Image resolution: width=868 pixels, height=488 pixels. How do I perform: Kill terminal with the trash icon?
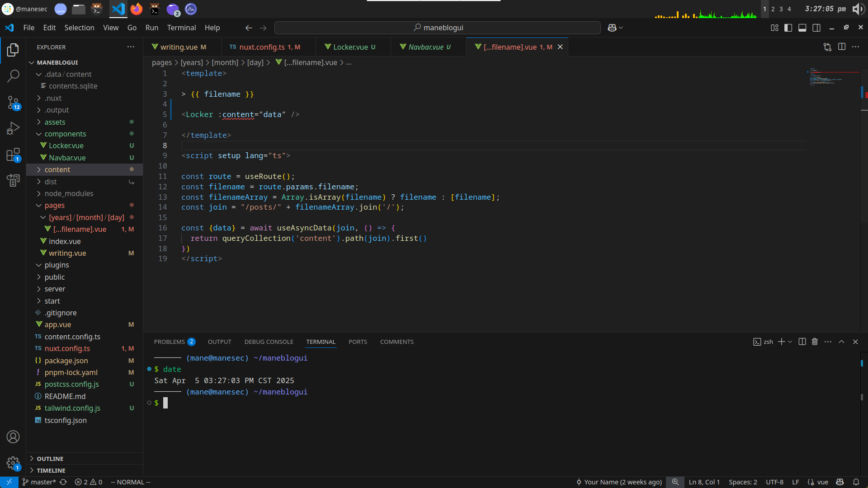(815, 342)
